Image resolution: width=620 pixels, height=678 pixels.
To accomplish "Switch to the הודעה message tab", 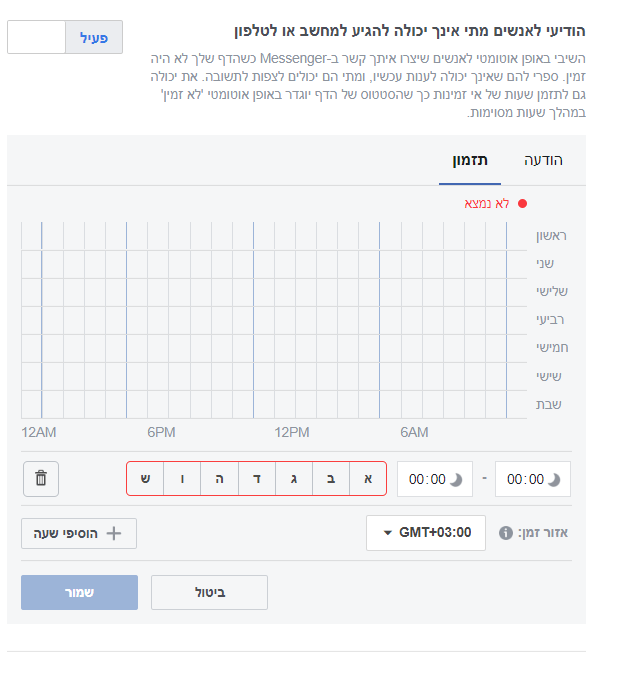I will click(544, 160).
